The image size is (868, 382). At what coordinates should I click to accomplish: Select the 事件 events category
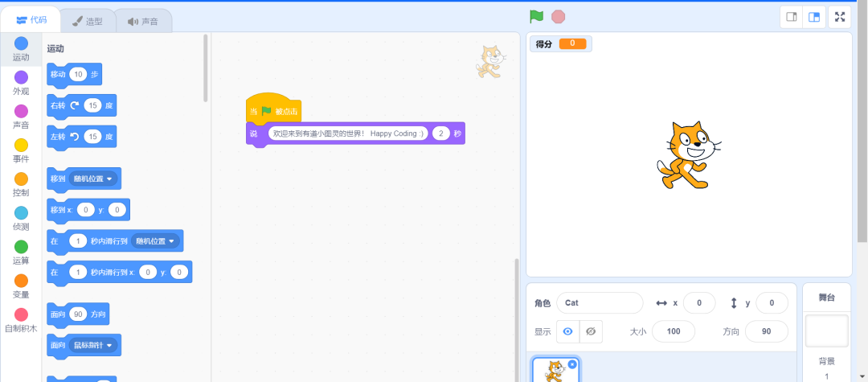[x=21, y=151]
